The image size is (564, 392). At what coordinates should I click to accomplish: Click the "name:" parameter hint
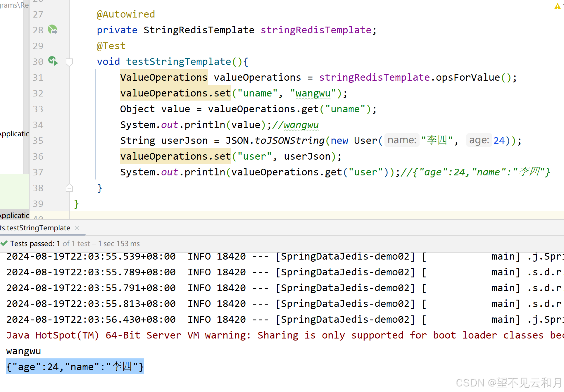click(x=402, y=140)
